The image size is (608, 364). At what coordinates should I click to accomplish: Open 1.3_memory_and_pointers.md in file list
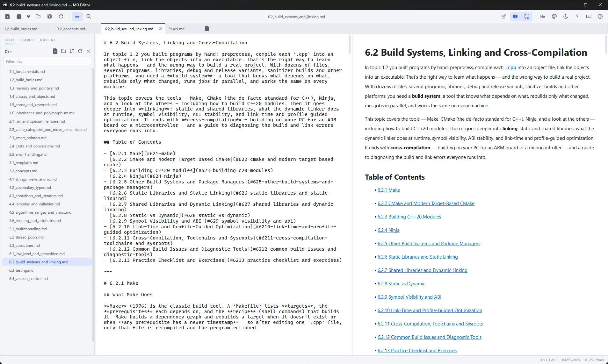47,88
